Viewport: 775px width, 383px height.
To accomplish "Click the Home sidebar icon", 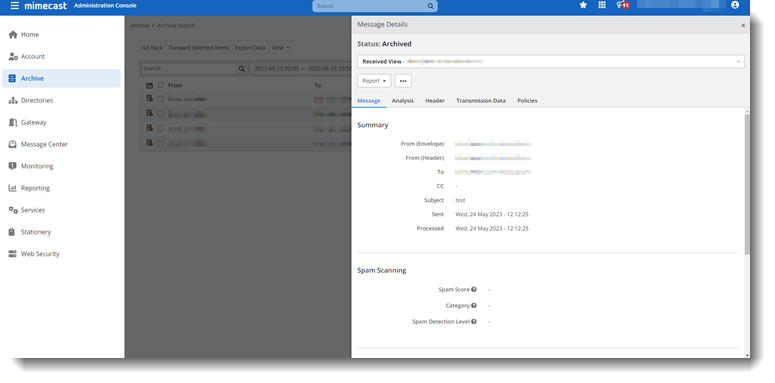I will pyautogui.click(x=13, y=35).
